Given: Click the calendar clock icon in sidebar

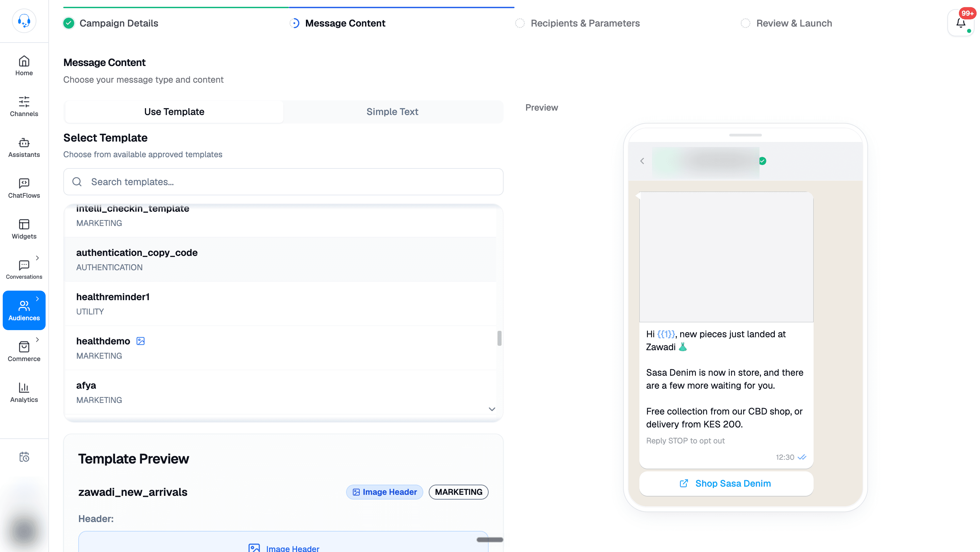Looking at the screenshot, I should pos(24,456).
